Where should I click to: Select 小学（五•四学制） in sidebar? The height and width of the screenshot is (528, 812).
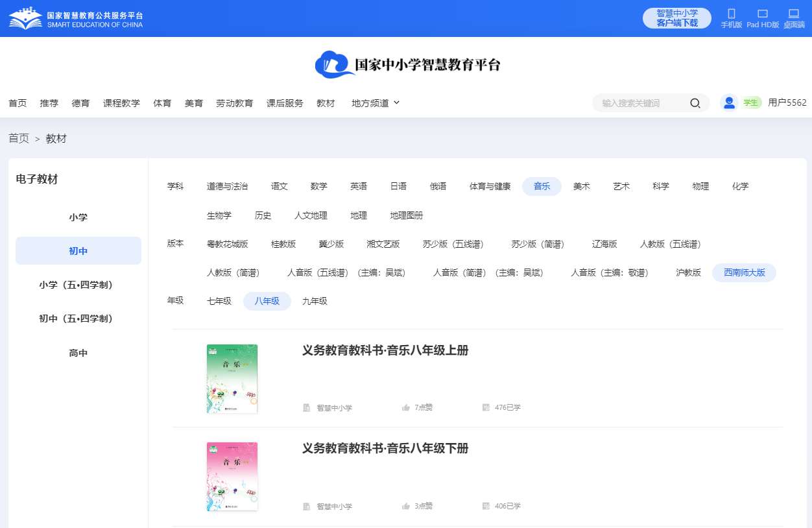[78, 285]
